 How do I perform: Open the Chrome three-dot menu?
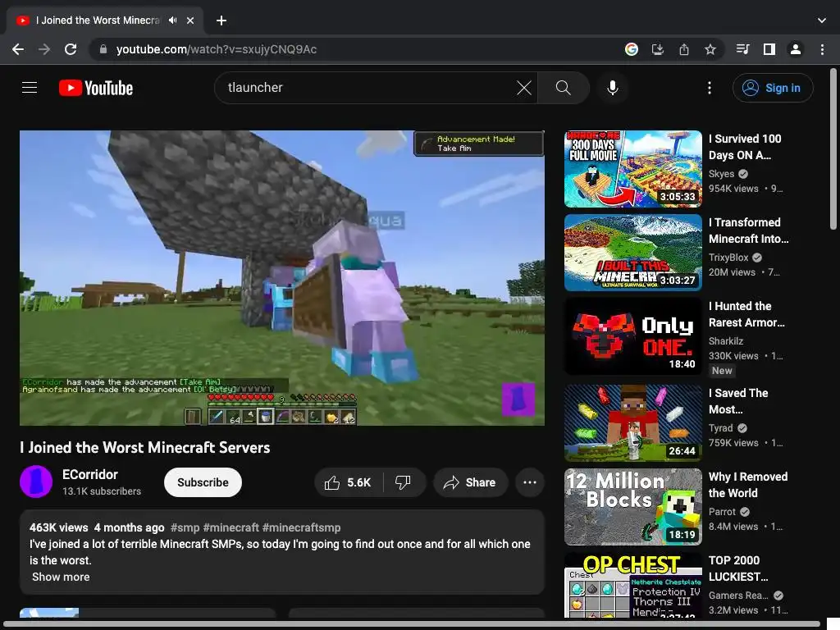tap(822, 49)
